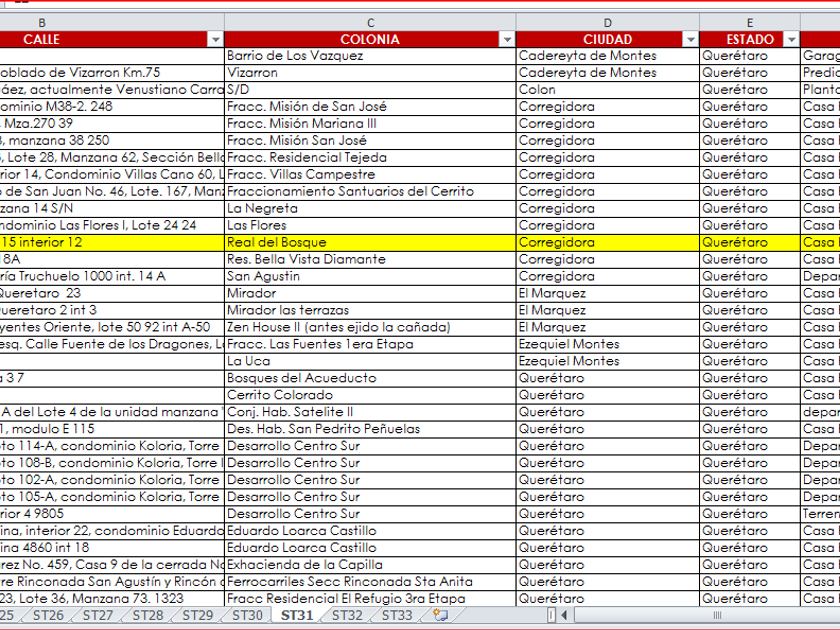This screenshot has height=630, width=840.
Task: Select cell 'Conj. Hab. Satelite II'
Action: [x=370, y=412]
